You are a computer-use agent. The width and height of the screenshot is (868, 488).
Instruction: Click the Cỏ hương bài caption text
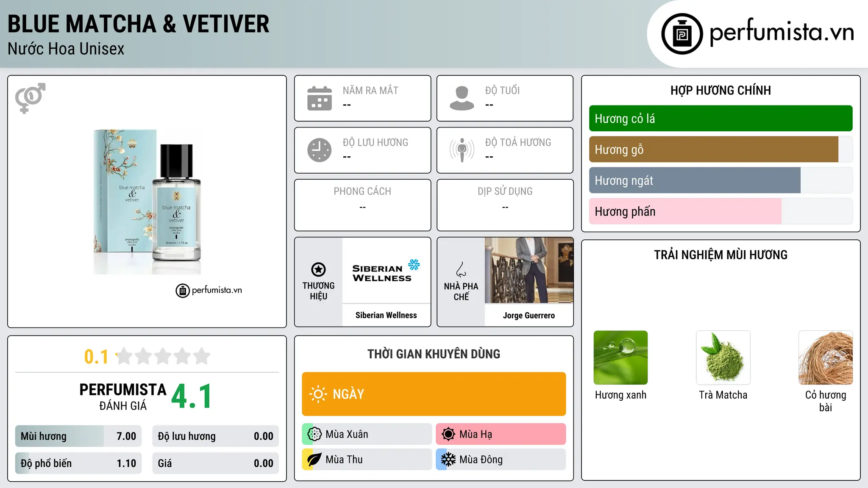point(826,401)
